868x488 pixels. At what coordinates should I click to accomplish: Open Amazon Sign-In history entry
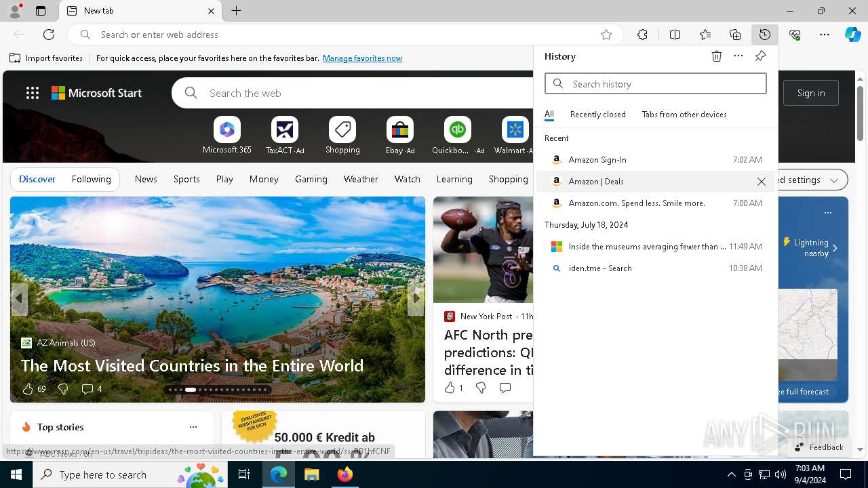656,160
